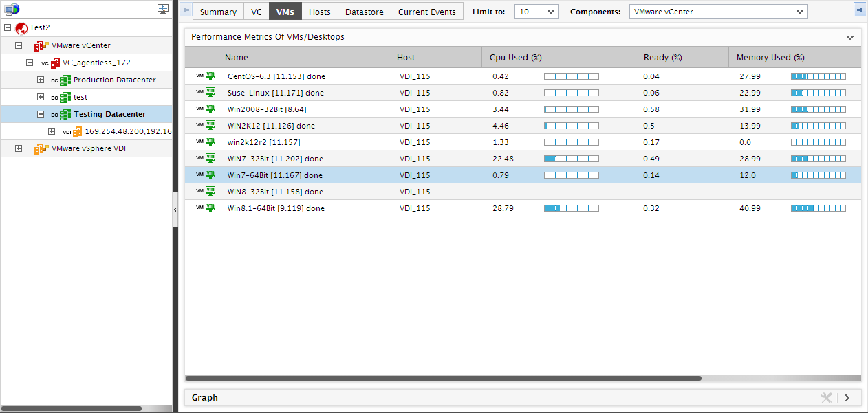Collapse the Testing Datacenter node

pyautogui.click(x=41, y=114)
